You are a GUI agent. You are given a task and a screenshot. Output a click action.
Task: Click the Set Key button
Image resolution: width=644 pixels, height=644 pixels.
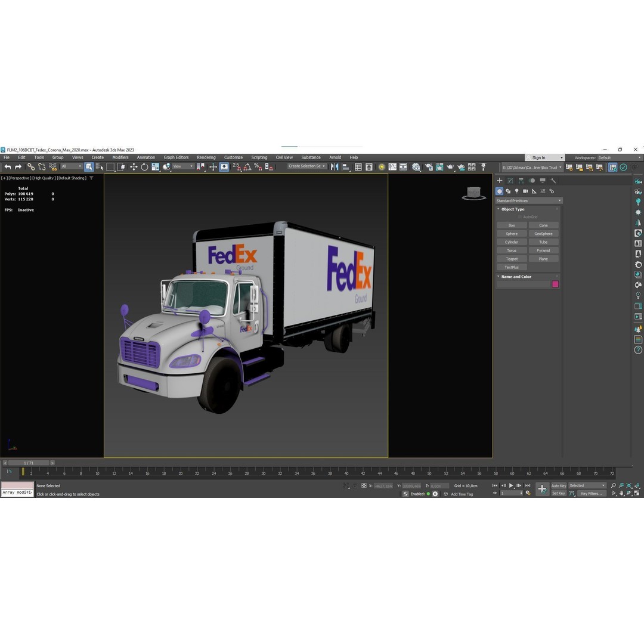click(559, 494)
